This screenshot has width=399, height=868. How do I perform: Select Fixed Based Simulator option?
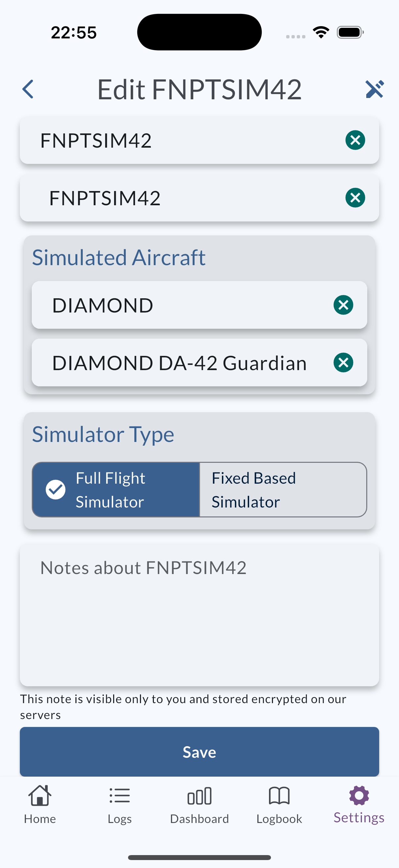(283, 490)
